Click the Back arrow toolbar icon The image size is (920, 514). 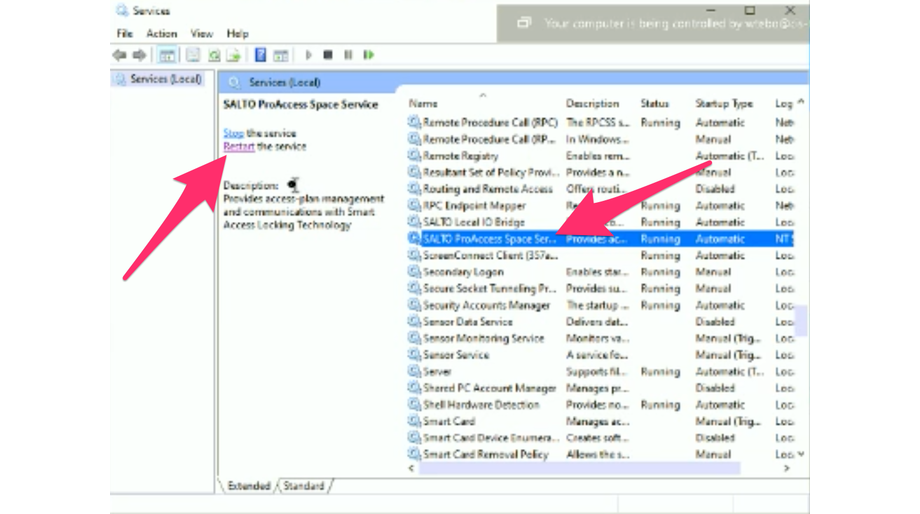[120, 55]
